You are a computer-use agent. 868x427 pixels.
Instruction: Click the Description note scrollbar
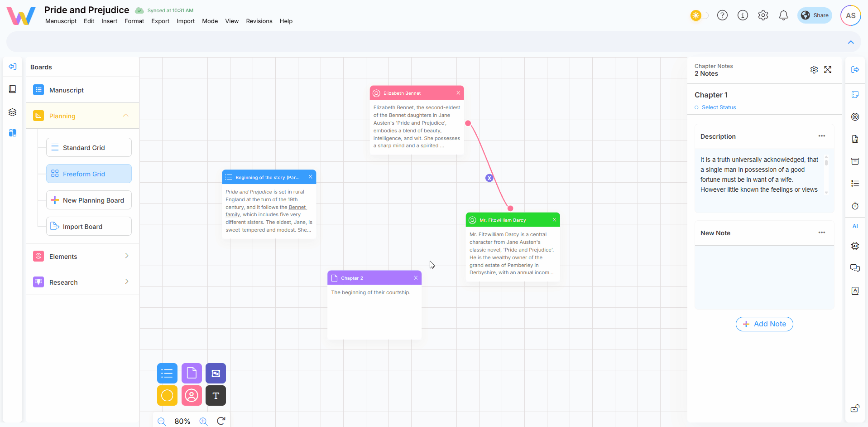[x=826, y=161]
